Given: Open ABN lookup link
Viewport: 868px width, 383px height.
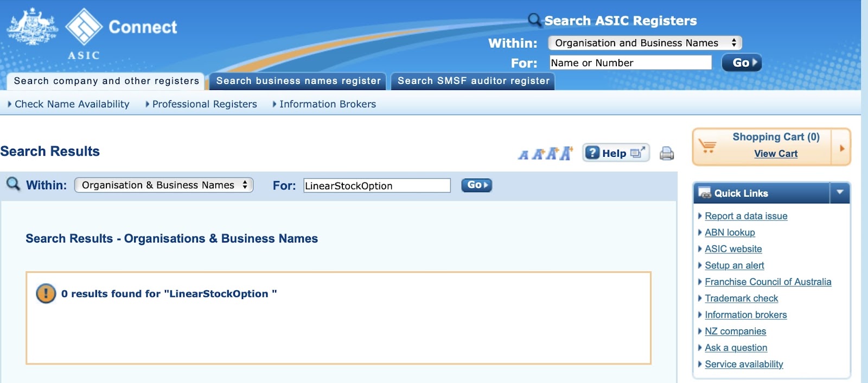Looking at the screenshot, I should tap(730, 232).
